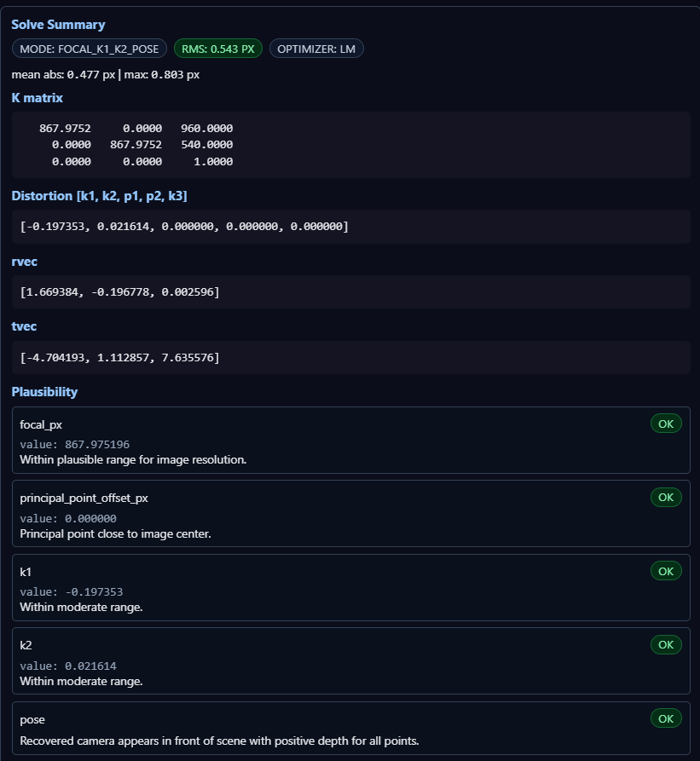This screenshot has height=761, width=700.
Task: Open the Solve Summary header
Action: tap(58, 24)
